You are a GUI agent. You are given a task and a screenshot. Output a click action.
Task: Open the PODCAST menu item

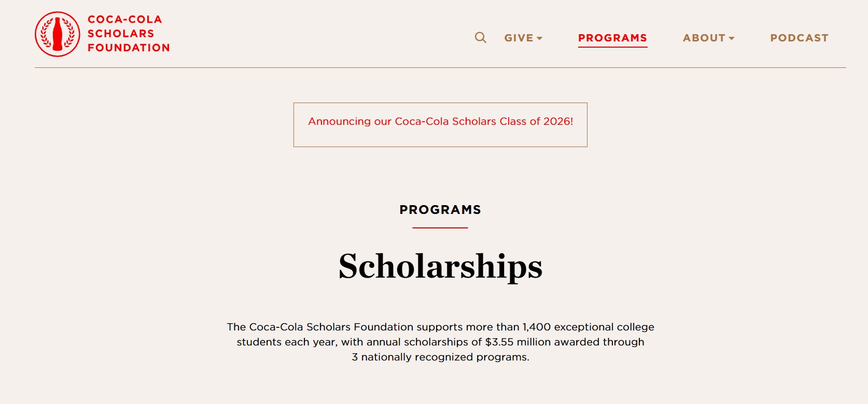tap(799, 38)
